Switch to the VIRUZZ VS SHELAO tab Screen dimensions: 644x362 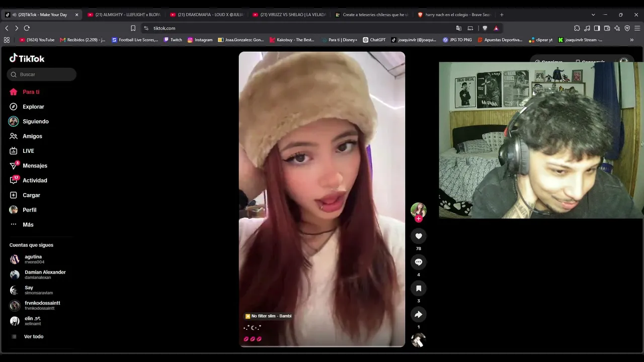pyautogui.click(x=289, y=15)
